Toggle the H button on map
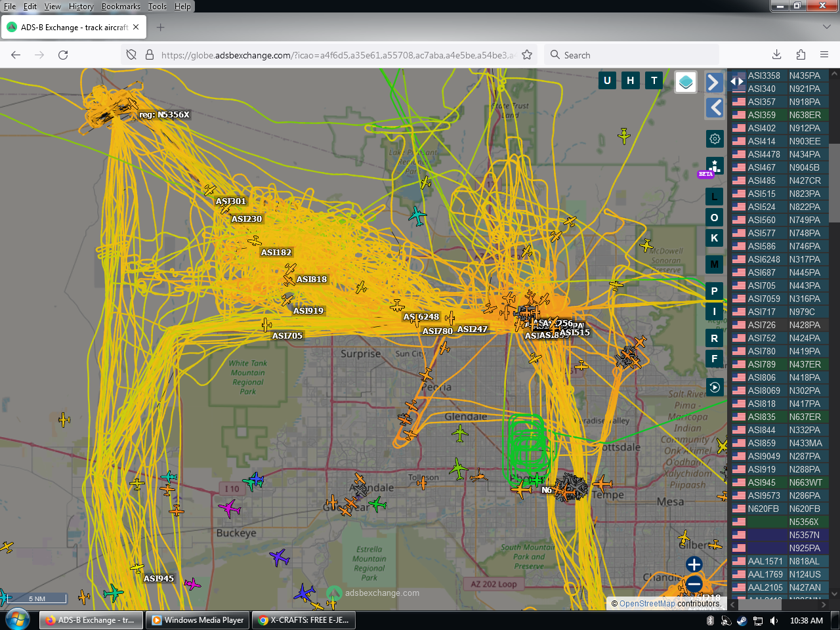The width and height of the screenshot is (840, 630). (x=631, y=81)
